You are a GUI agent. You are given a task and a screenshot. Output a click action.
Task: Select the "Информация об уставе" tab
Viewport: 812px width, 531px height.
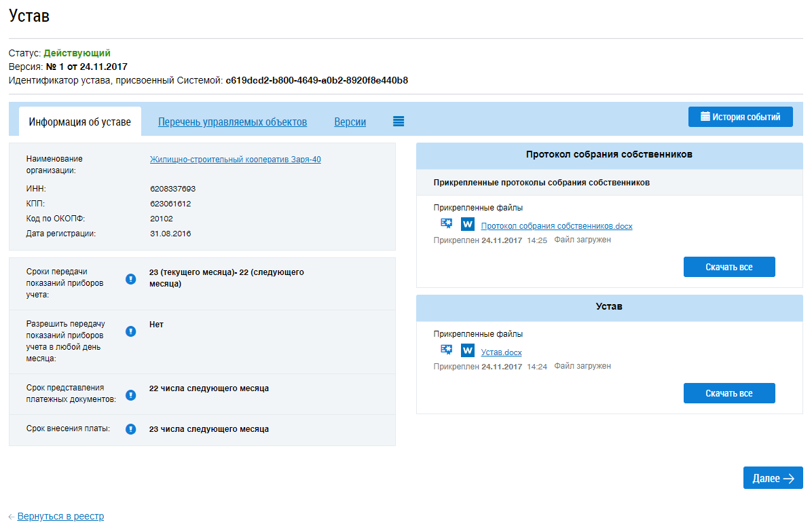(80, 122)
